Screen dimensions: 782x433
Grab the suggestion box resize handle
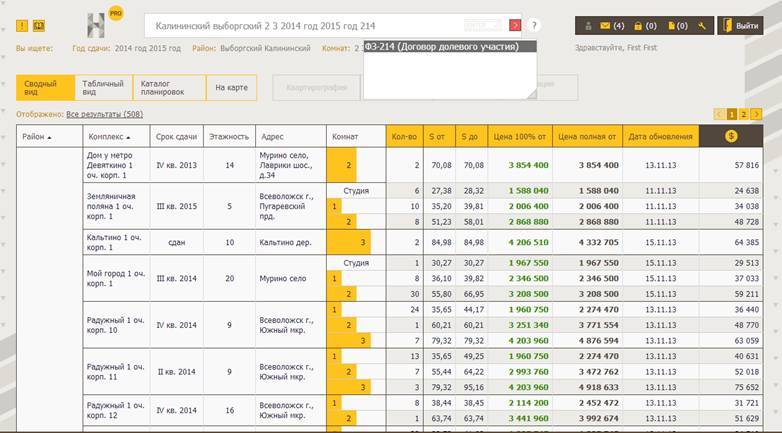(532, 94)
